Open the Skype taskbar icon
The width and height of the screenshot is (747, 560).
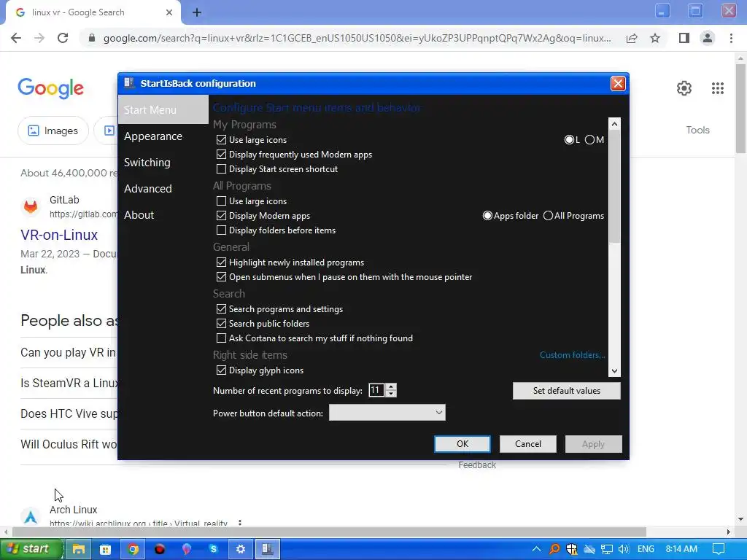[x=214, y=549]
